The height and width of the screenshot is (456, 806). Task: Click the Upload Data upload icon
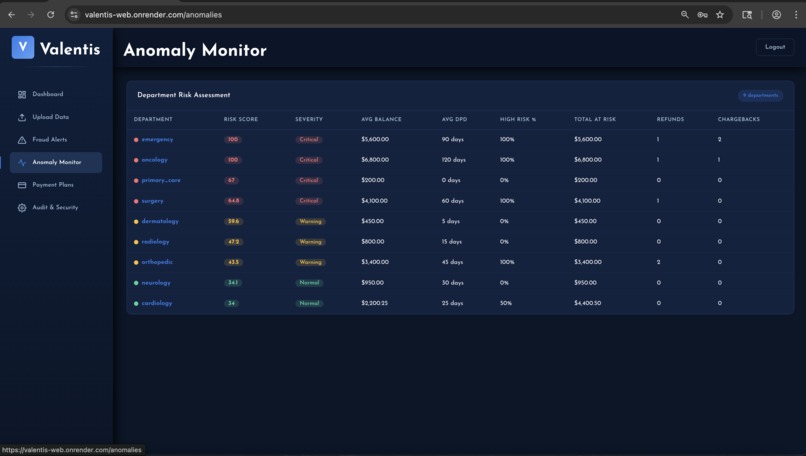[22, 117]
